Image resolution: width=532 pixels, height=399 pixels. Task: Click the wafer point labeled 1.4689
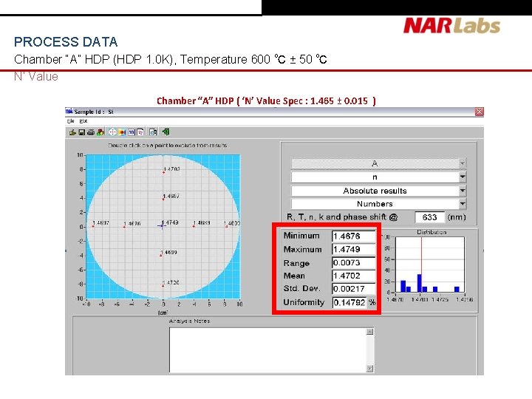194,226
